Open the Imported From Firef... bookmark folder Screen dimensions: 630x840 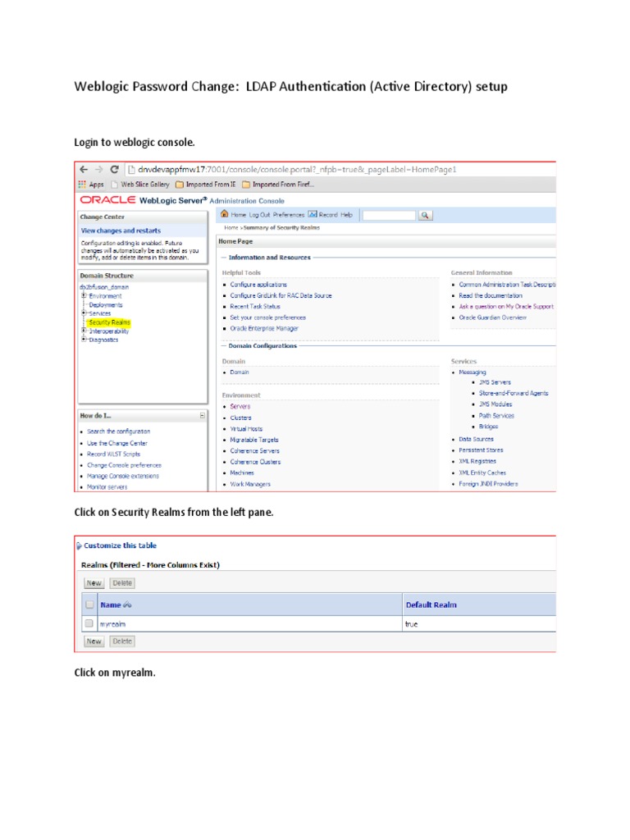[278, 185]
